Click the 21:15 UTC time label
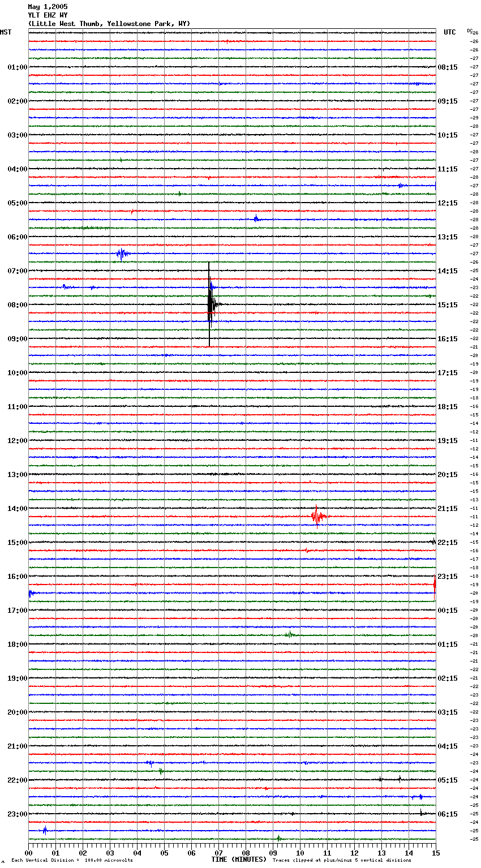The image size is (481, 868). coord(448,509)
